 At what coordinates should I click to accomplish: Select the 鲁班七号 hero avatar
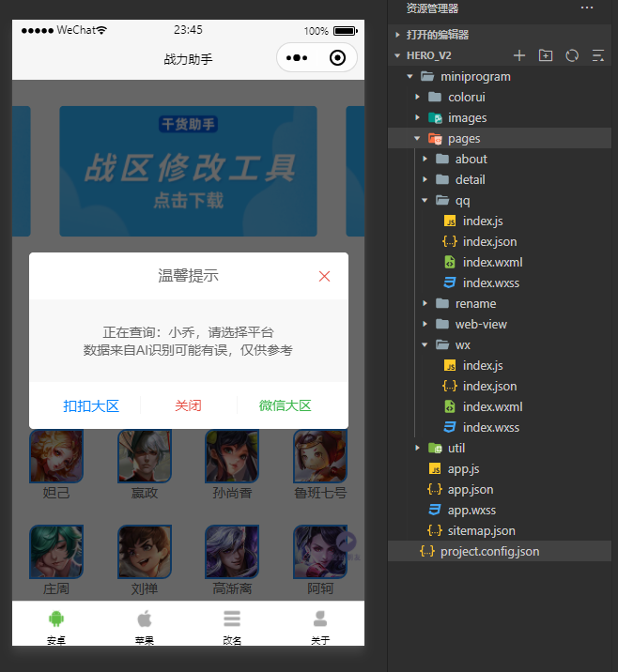tap(320, 456)
